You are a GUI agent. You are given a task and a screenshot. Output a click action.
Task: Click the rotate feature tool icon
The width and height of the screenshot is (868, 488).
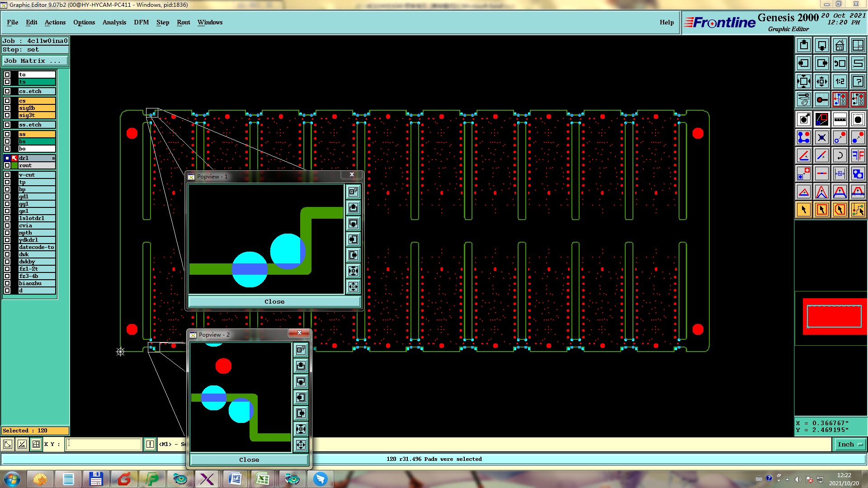tap(840, 155)
